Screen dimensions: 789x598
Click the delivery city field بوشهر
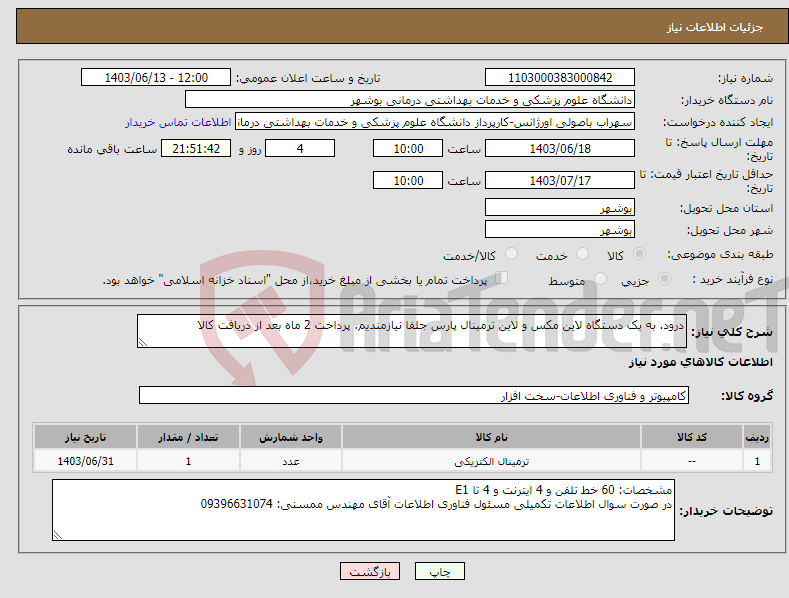[x=560, y=230]
